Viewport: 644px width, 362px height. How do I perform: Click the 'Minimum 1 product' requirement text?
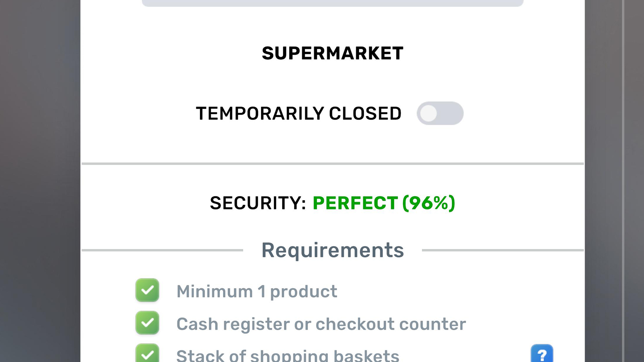point(257,291)
